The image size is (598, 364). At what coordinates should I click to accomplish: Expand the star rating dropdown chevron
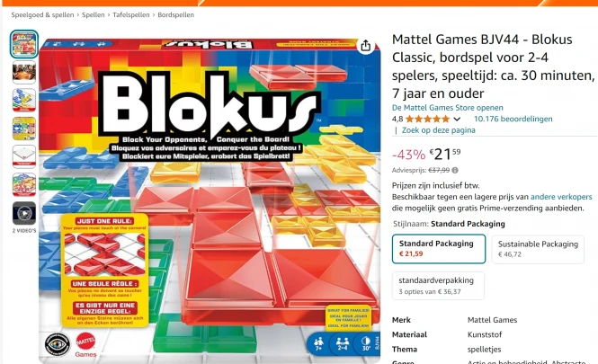click(457, 119)
